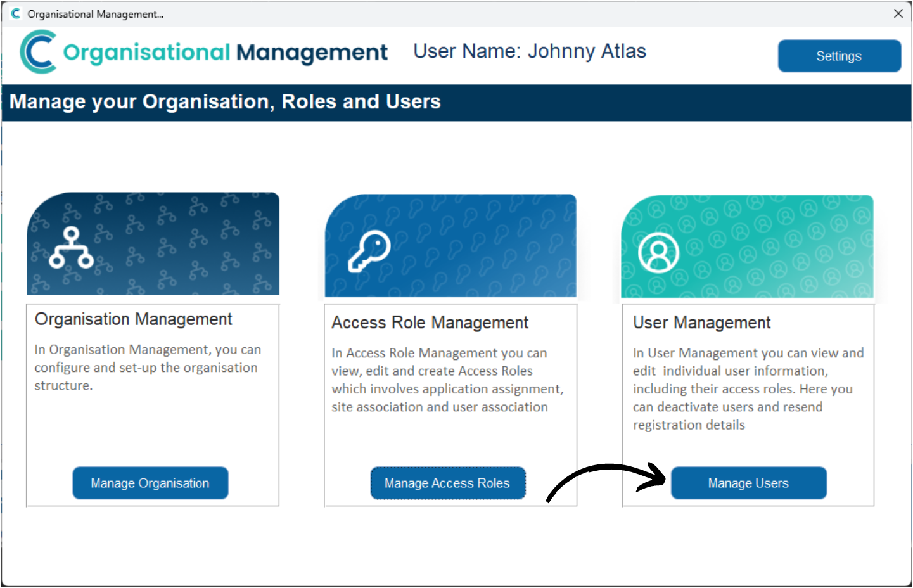Screen dimensions: 913x588
Task: Click the Organisational Management C logo
Action: [x=39, y=52]
